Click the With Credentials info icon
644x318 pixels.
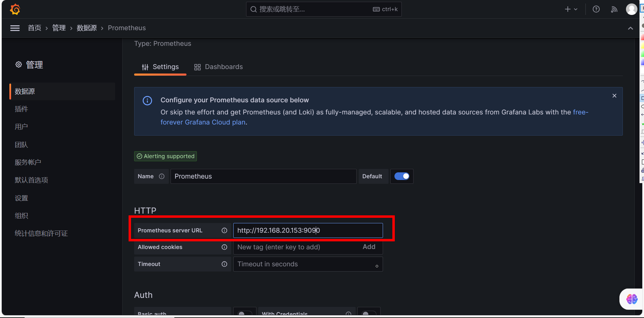pos(348,314)
